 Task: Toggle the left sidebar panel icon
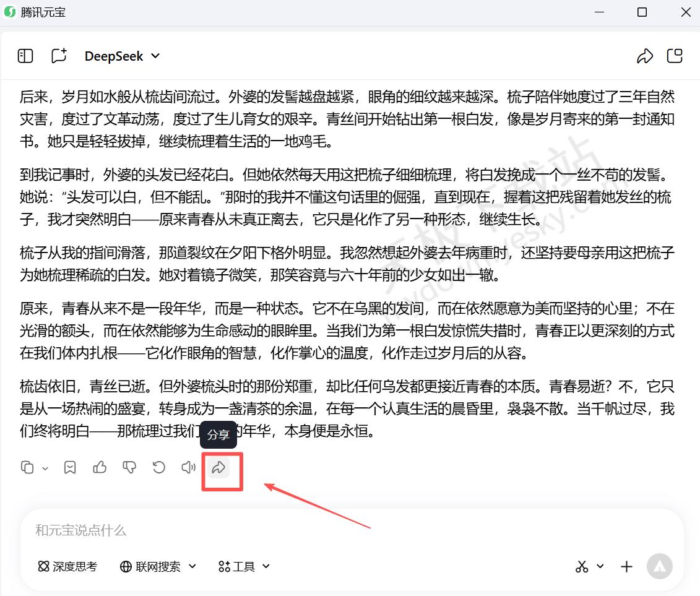(25, 56)
